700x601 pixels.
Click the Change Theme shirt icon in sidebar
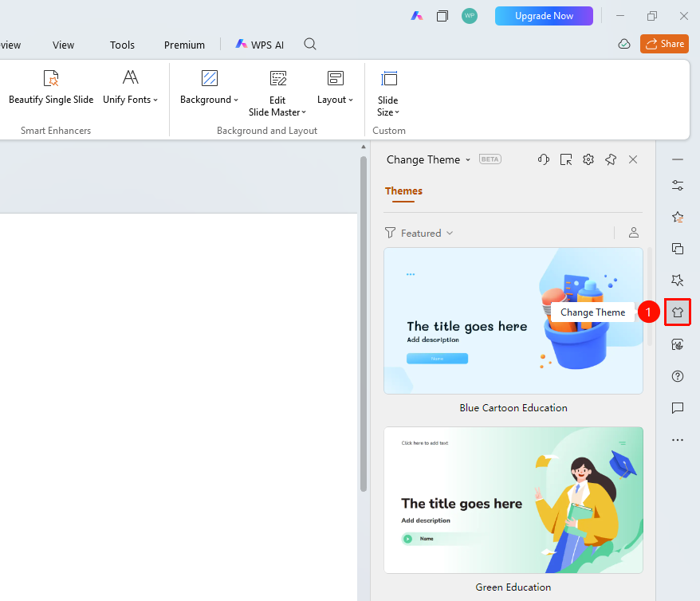[678, 312]
